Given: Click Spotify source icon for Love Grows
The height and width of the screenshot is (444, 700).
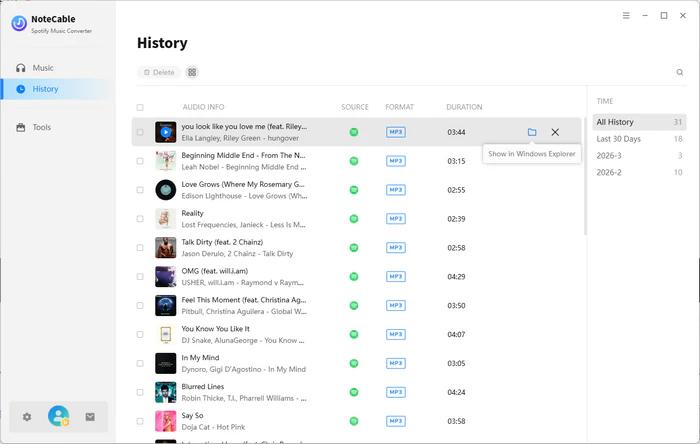Looking at the screenshot, I should (x=354, y=190).
